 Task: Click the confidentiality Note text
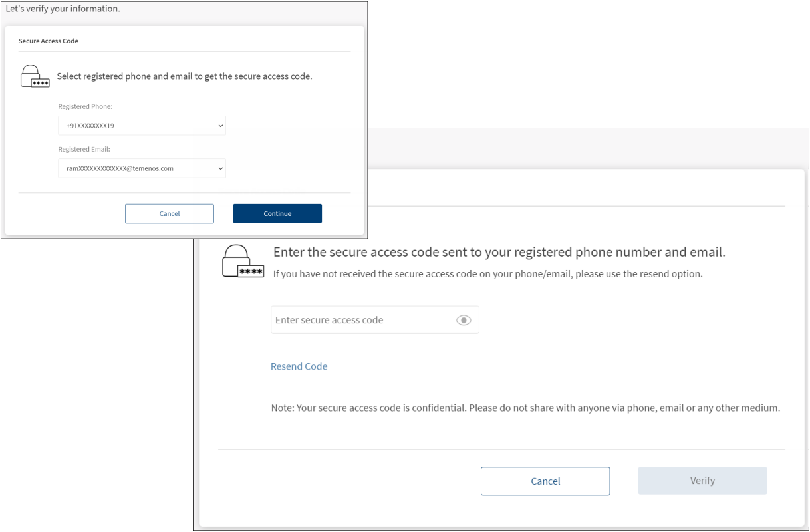(525, 408)
